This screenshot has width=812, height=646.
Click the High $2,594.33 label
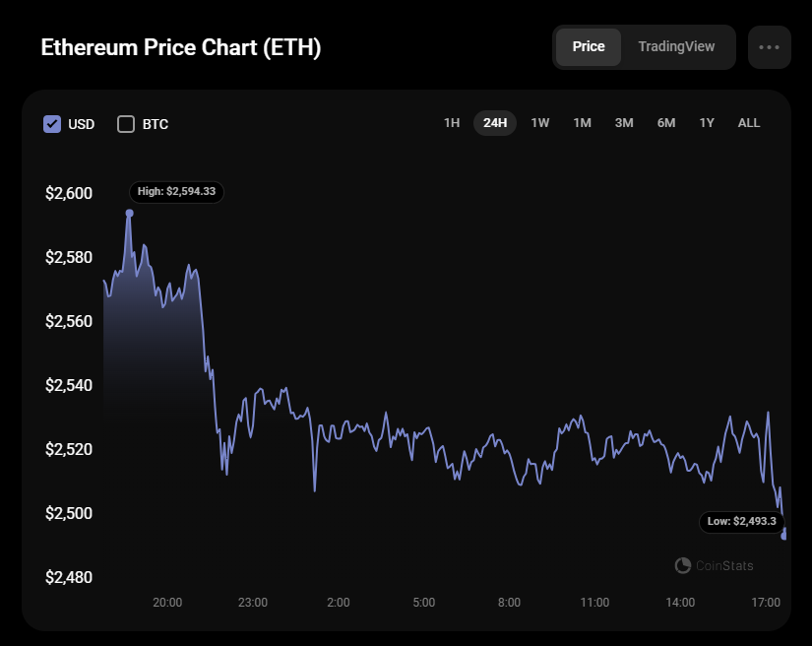tap(175, 192)
